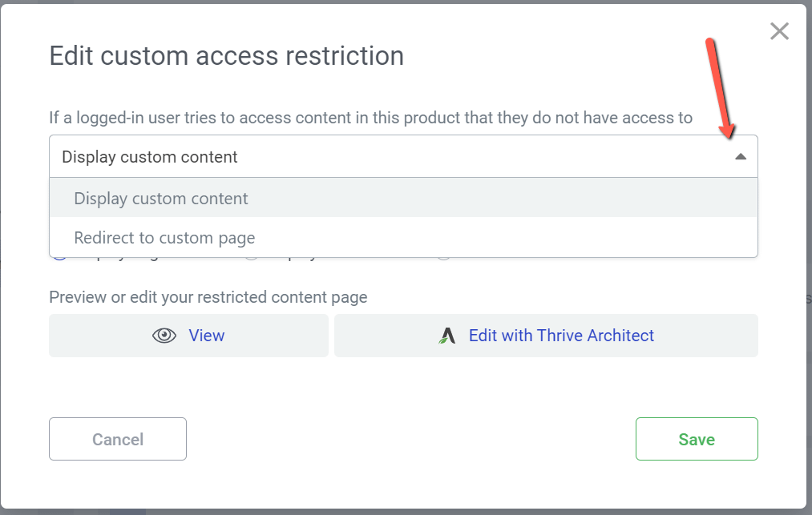
Task: Select the middle partially hidden radio button
Action: 251,258
